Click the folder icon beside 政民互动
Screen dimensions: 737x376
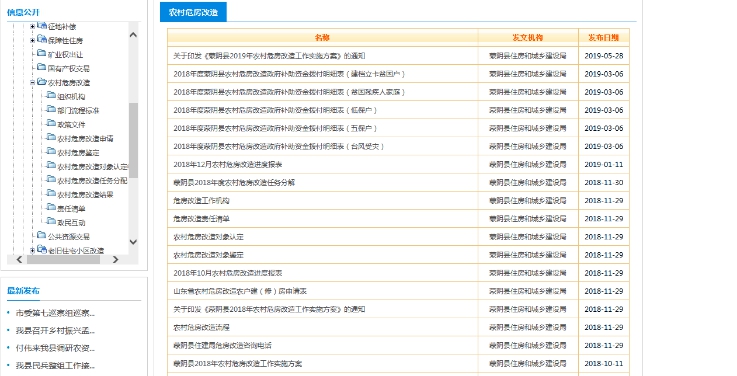tap(51, 221)
